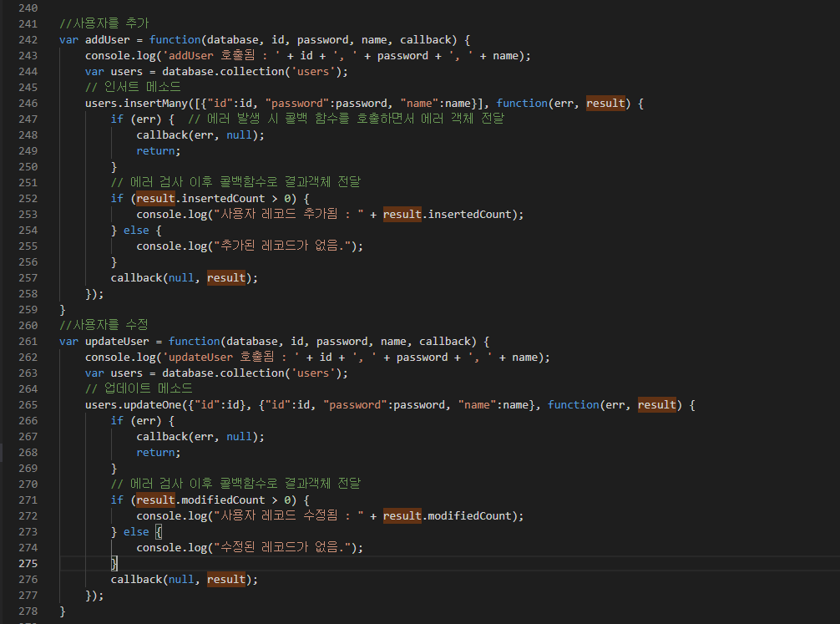Click "insertedCount" in the if condition, line 252
Screen dimensions: 840x624
223,198
